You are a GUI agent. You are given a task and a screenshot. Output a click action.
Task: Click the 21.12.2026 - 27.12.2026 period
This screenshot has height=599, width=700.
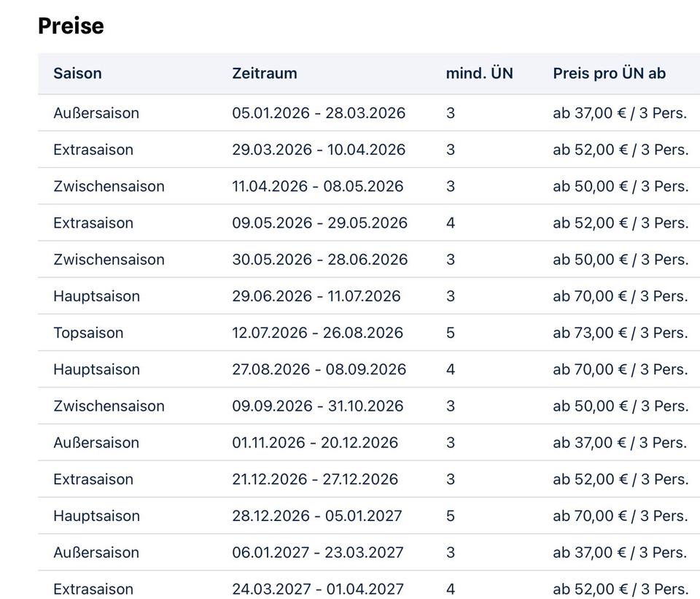315,479
